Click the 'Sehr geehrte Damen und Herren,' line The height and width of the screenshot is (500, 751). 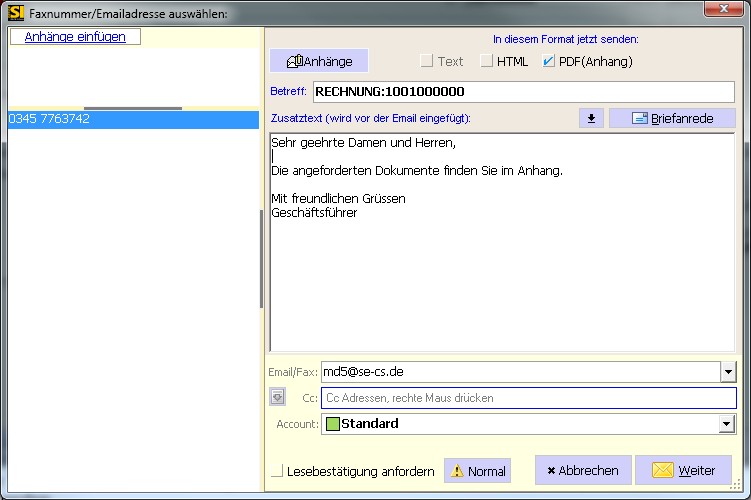tap(364, 143)
